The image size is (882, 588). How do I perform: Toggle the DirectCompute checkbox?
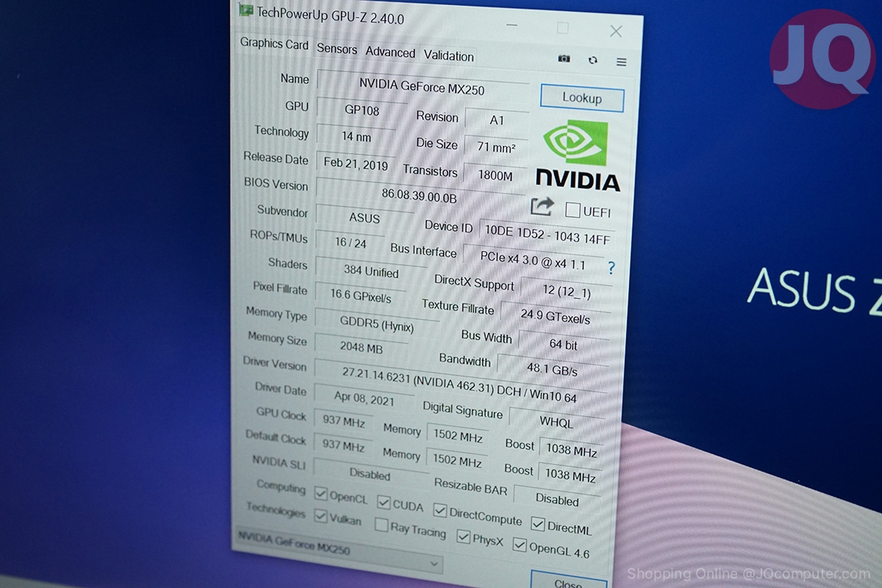(440, 511)
